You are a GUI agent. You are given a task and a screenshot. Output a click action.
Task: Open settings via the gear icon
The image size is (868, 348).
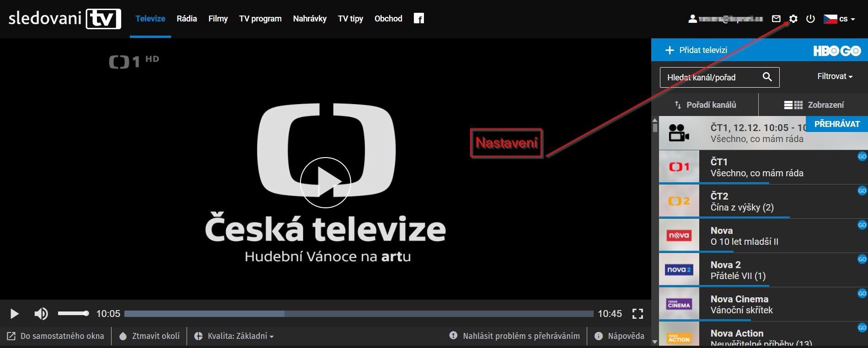point(793,19)
